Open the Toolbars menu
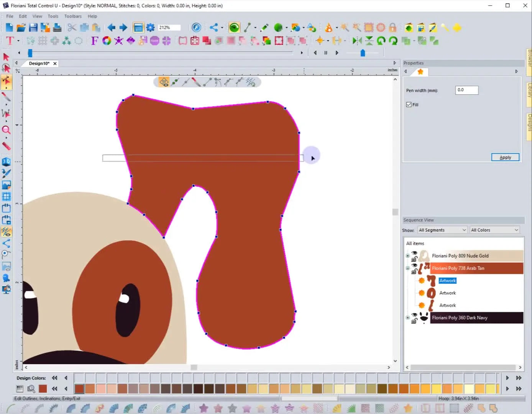The width and height of the screenshot is (532, 414). (x=73, y=16)
